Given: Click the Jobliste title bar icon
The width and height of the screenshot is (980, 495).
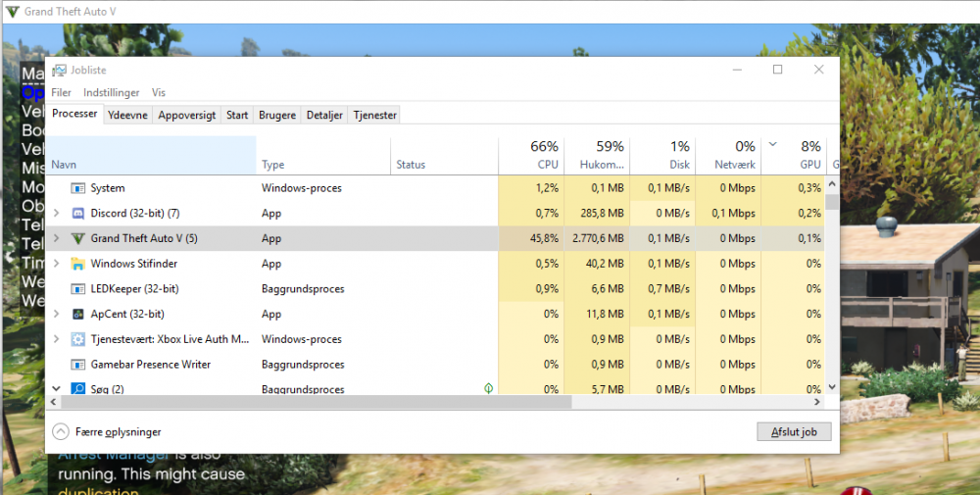Looking at the screenshot, I should [x=60, y=70].
